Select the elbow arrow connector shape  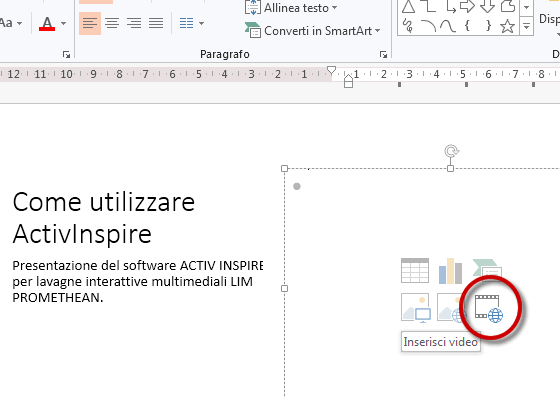450,6
